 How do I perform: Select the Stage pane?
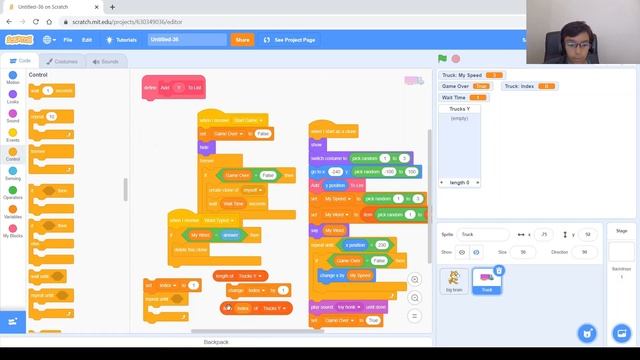point(621,251)
